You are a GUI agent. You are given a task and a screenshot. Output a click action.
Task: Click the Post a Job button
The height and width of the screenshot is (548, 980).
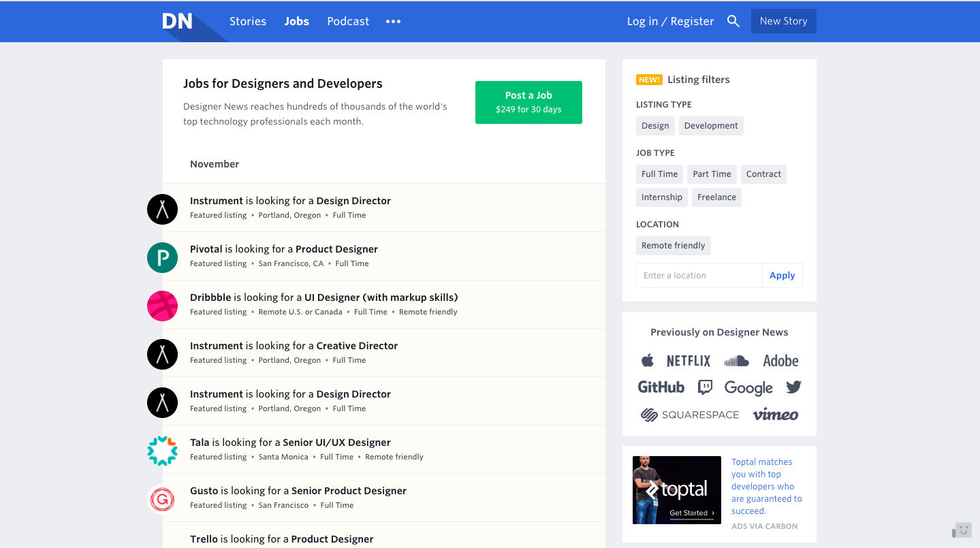tap(528, 102)
